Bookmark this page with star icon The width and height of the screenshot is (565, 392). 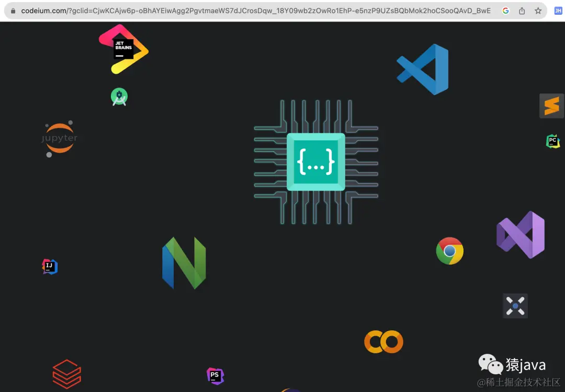pyautogui.click(x=538, y=10)
